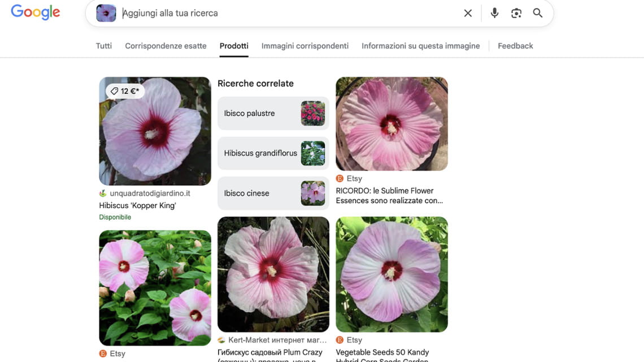644x362 pixels.
Task: Click the price tag icon showing 12 €
Action: click(124, 90)
